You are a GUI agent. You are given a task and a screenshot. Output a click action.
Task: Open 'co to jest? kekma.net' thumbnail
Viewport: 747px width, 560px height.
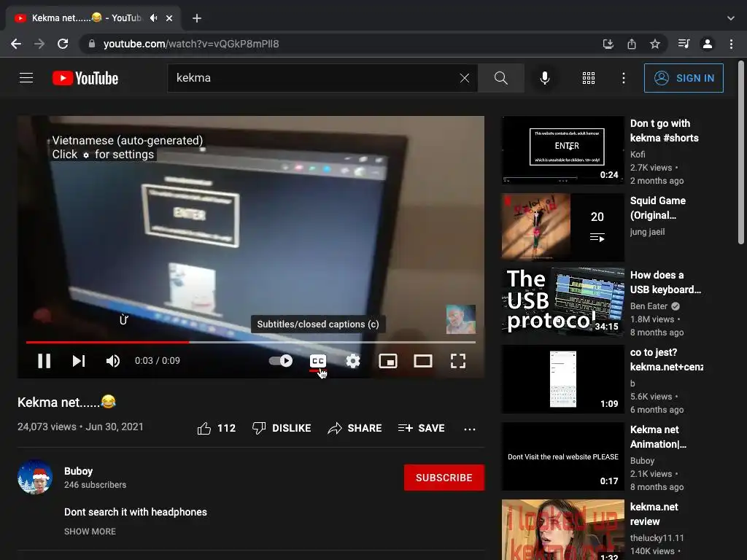(562, 379)
